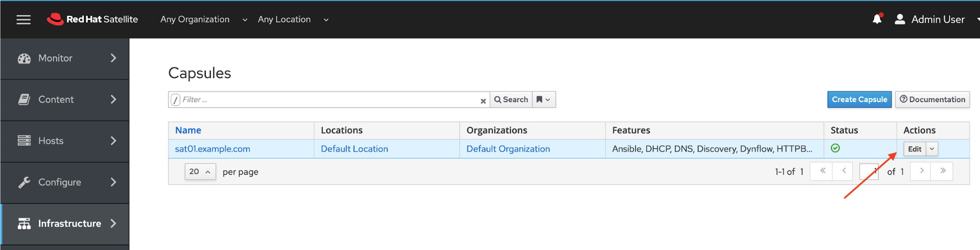The width and height of the screenshot is (980, 250).
Task: Click the Admin User avatar icon
Action: 900,19
